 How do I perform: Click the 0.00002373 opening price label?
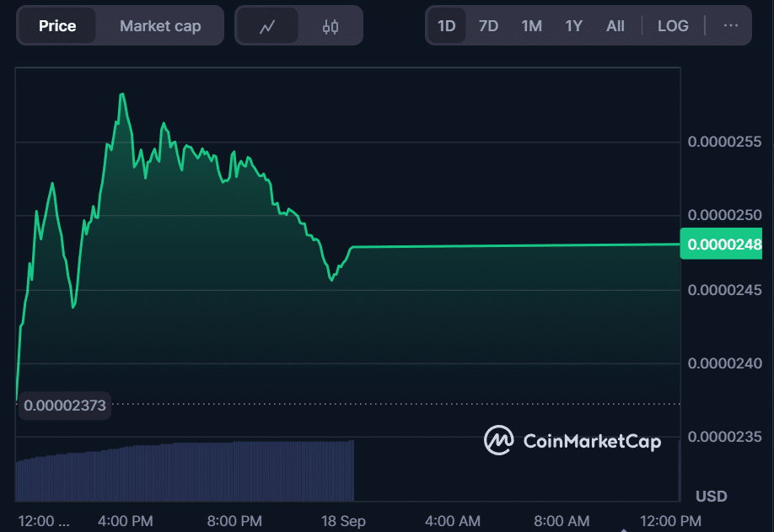point(65,406)
